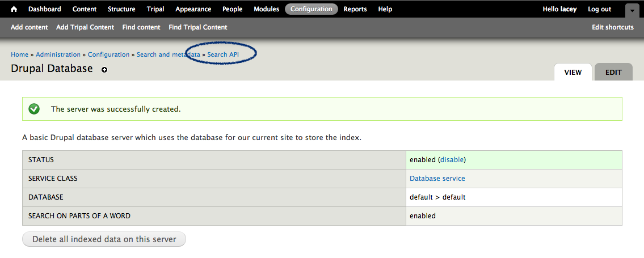Viewport: 644px width, 258px height.
Task: Click Search API breadcrumb link
Action: click(x=223, y=54)
